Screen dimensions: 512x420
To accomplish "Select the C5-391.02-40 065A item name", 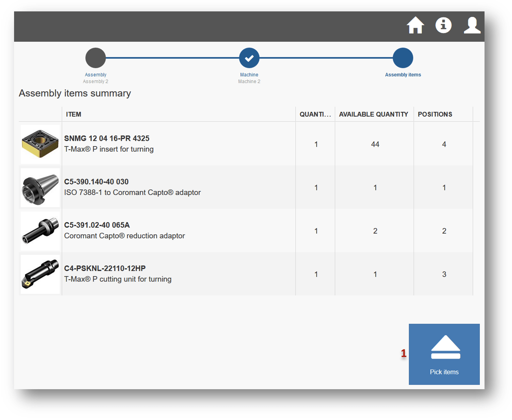I will (97, 225).
